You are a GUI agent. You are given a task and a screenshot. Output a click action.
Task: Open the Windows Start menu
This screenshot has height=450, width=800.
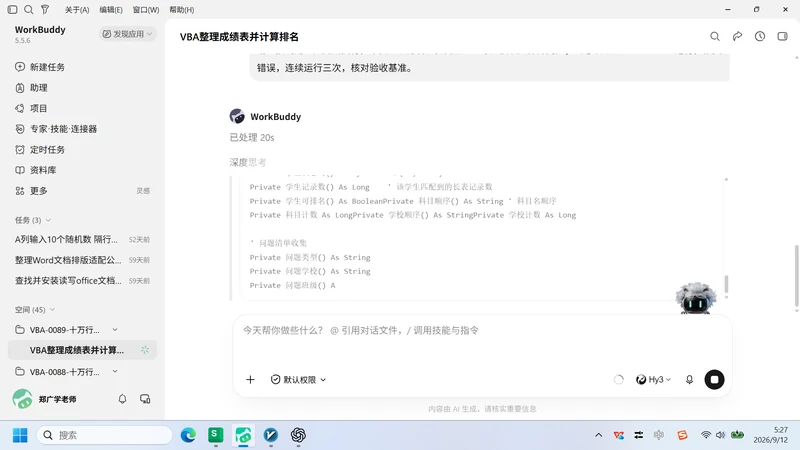[x=20, y=435]
